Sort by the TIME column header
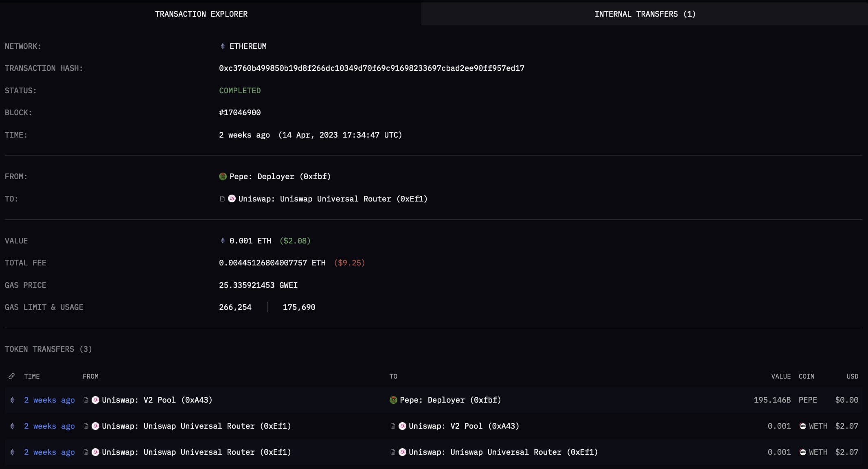 (32, 376)
